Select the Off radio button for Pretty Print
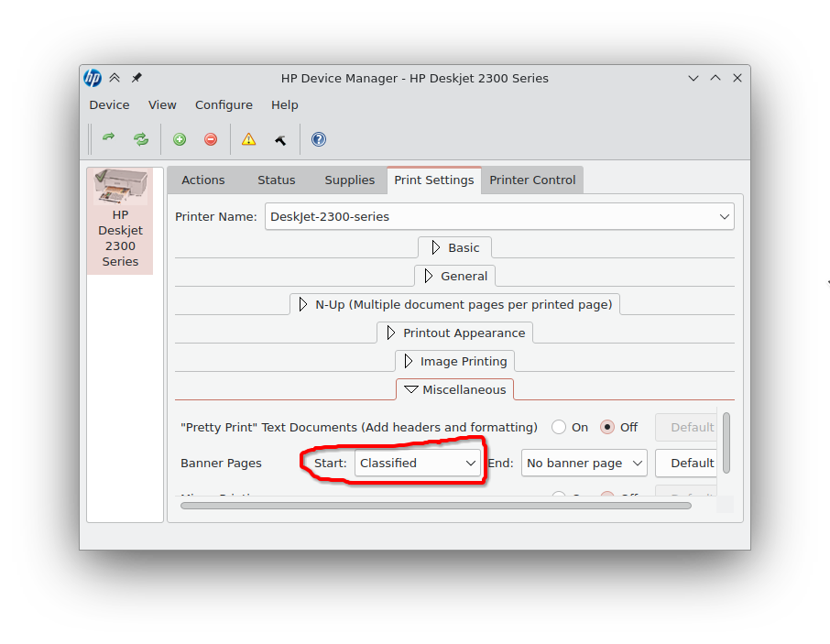The height and width of the screenshot is (644, 830). pos(606,427)
